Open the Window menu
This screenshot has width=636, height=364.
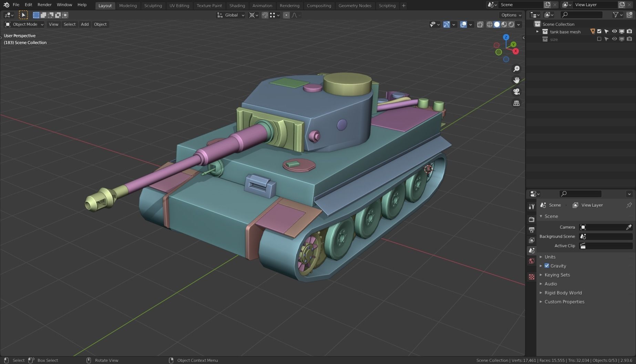[64, 5]
